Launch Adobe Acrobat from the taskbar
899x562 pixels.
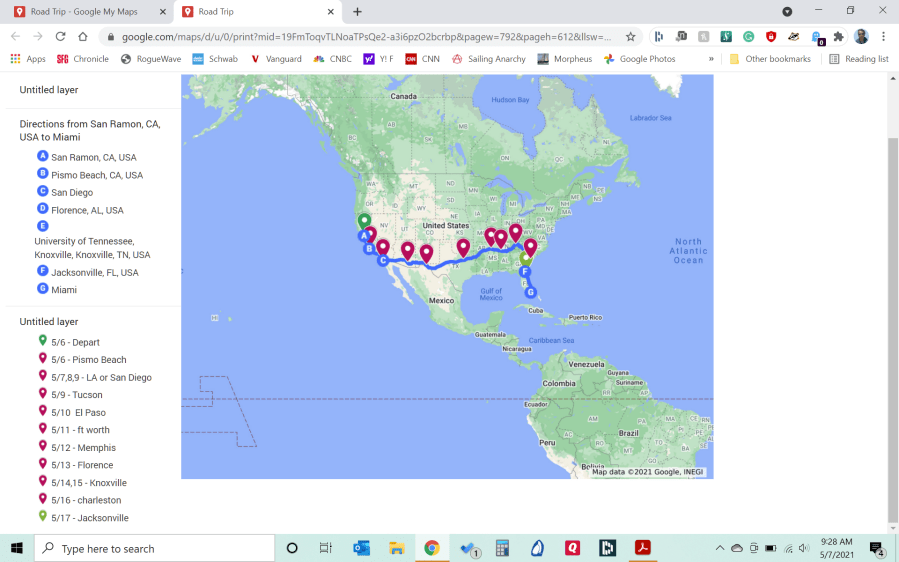642,548
